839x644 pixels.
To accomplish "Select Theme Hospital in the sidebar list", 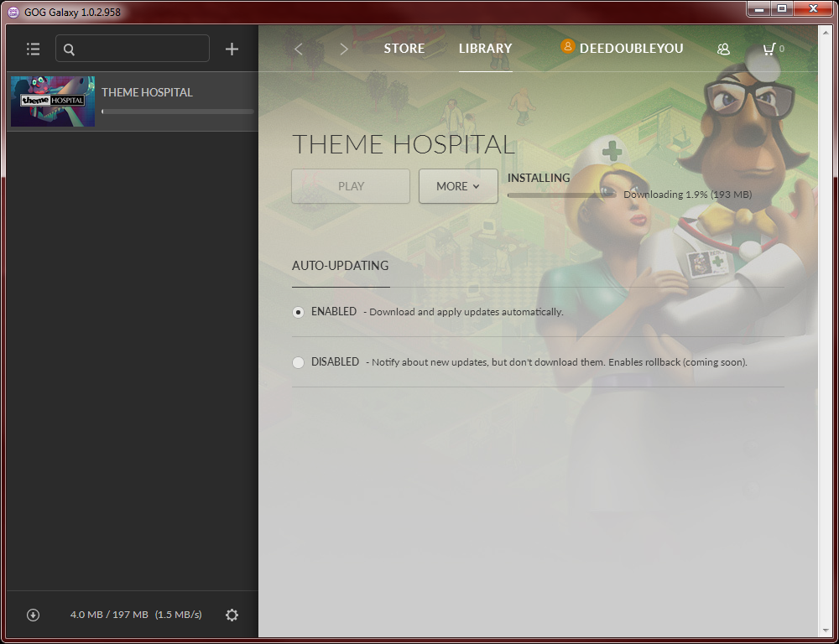I will click(148, 92).
